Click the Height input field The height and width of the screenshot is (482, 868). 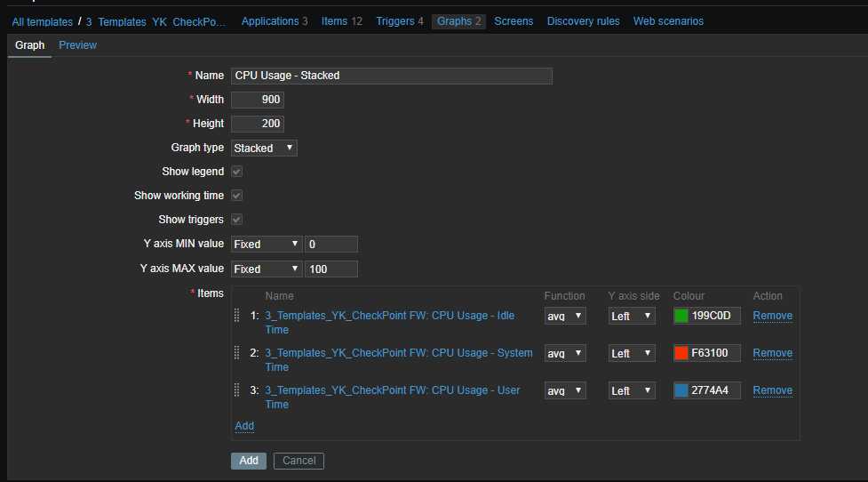pyautogui.click(x=258, y=124)
